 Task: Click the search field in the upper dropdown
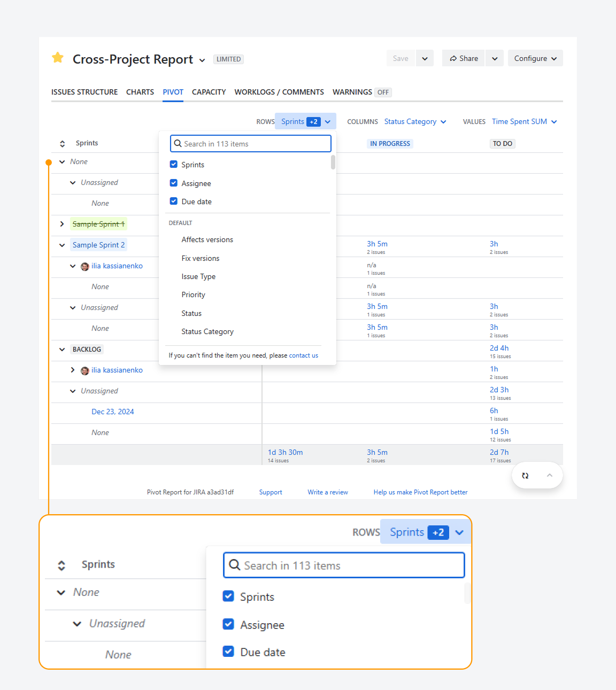point(251,143)
